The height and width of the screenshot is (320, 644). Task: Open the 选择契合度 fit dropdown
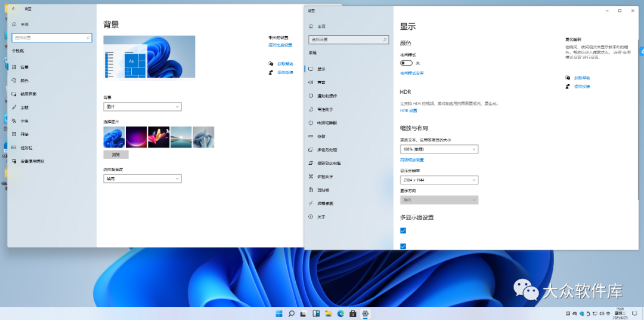(x=143, y=179)
